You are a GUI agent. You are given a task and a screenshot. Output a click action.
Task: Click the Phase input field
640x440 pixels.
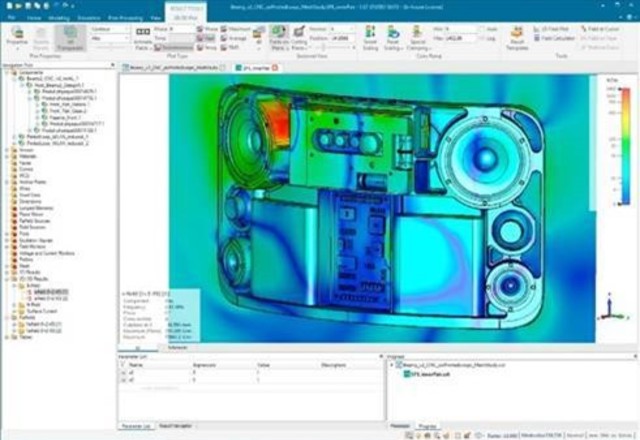[x=182, y=29]
